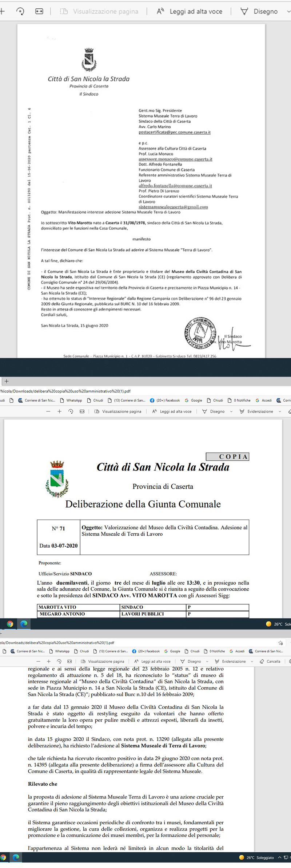Open the 26°C Soleggiato weather widget
Image resolution: width=291 pixels, height=868 pixels.
[256, 857]
